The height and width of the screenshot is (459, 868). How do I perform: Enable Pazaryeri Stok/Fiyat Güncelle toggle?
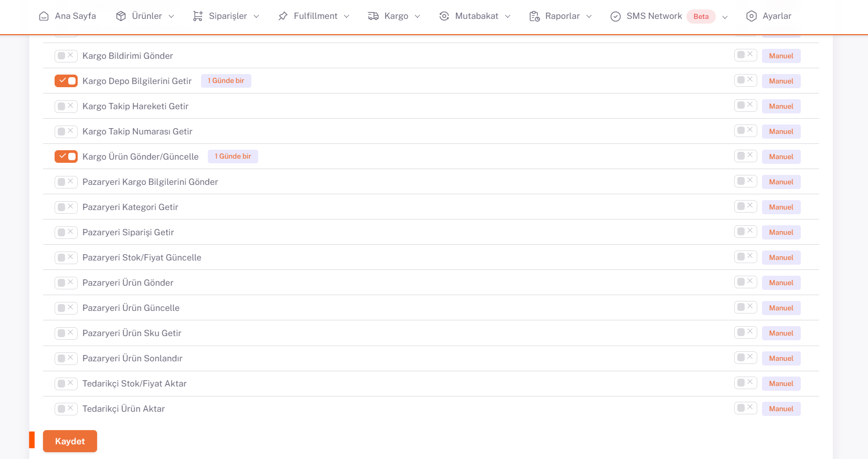tap(66, 257)
